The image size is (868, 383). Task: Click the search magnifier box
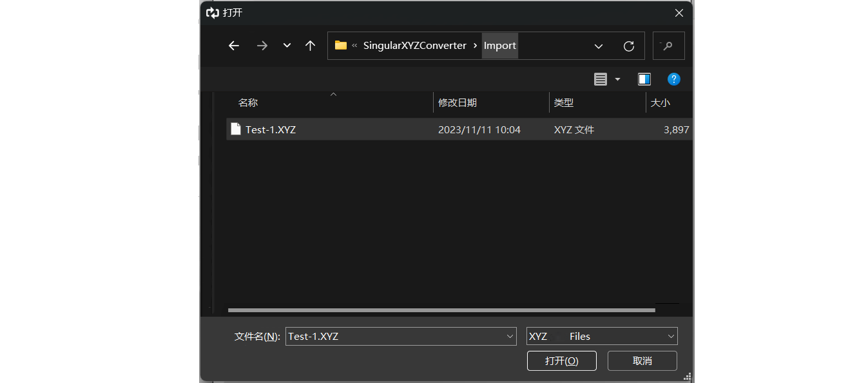pos(668,46)
